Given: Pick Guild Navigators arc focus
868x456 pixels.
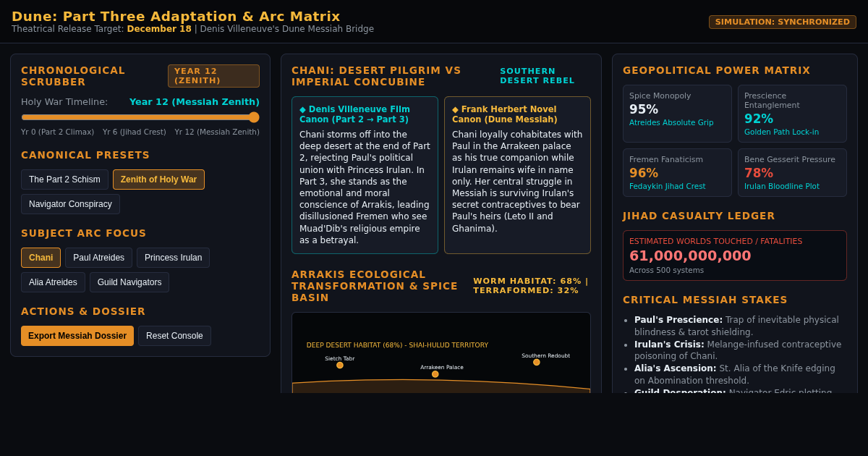Looking at the screenshot, I should click(129, 282).
